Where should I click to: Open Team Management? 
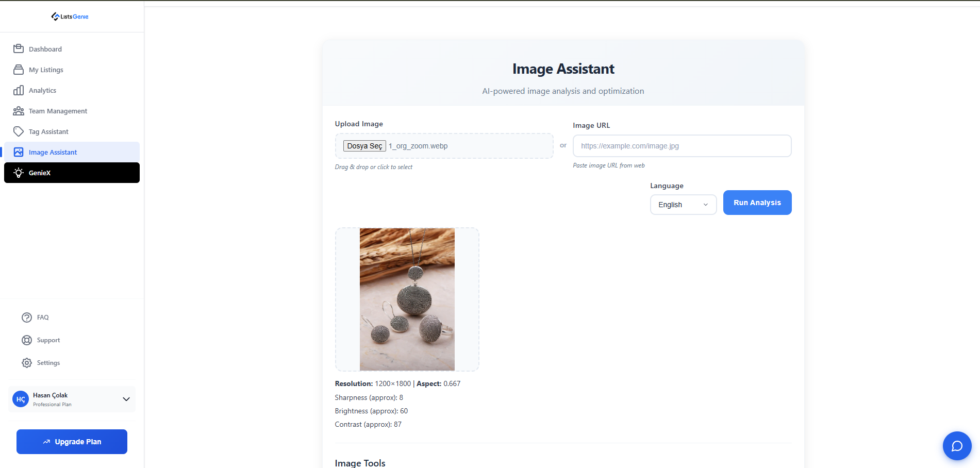coord(72,111)
